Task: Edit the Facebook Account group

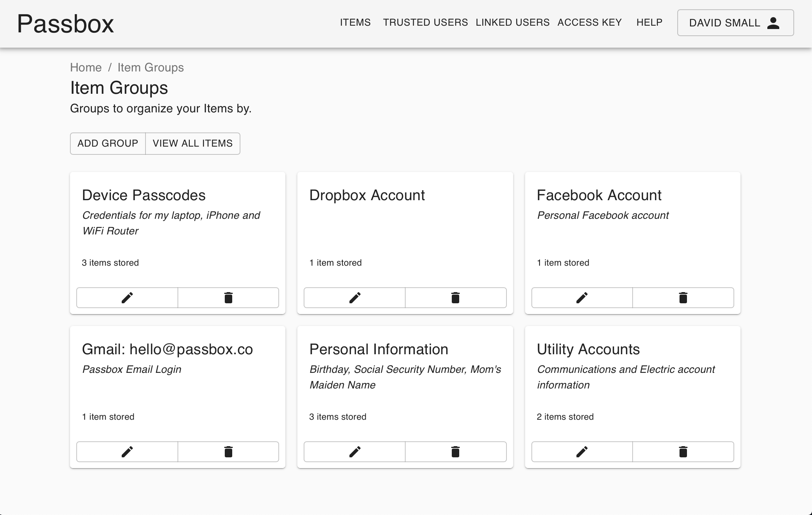Action: [x=582, y=298]
